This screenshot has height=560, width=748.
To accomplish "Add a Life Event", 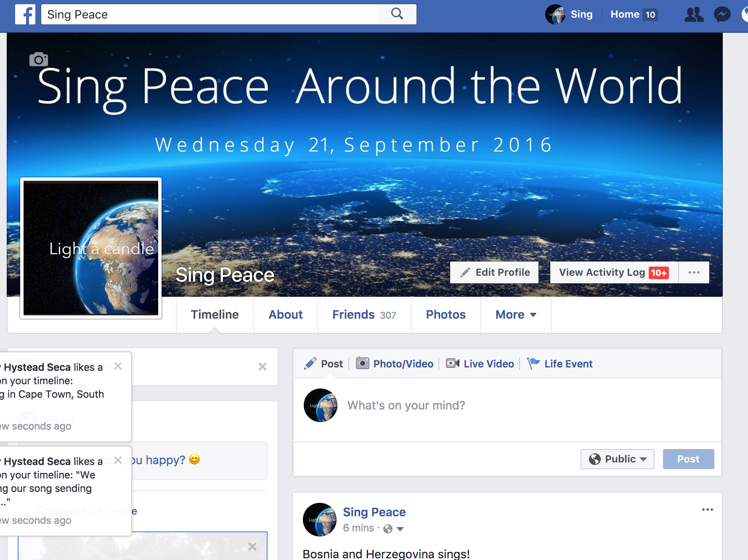I will coord(560,364).
